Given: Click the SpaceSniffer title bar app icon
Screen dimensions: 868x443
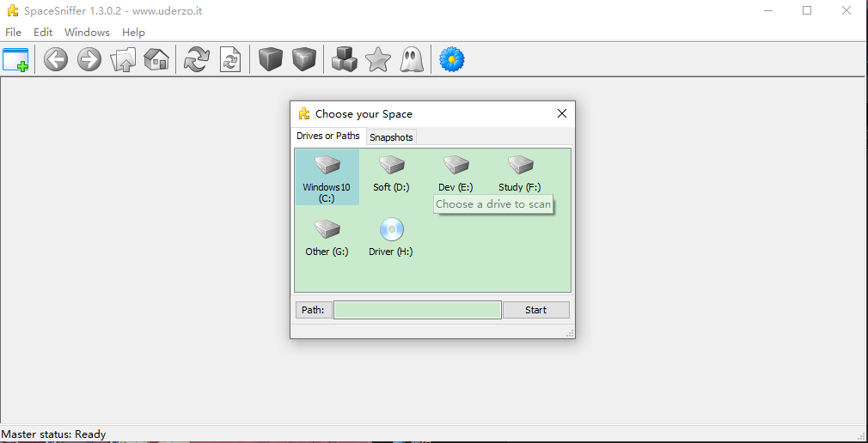Looking at the screenshot, I should pos(12,10).
